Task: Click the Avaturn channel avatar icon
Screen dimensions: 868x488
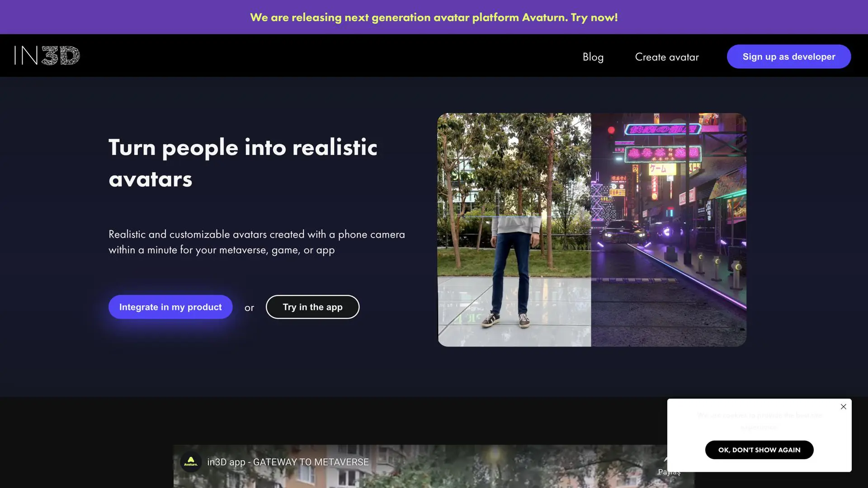Action: pyautogui.click(x=191, y=462)
